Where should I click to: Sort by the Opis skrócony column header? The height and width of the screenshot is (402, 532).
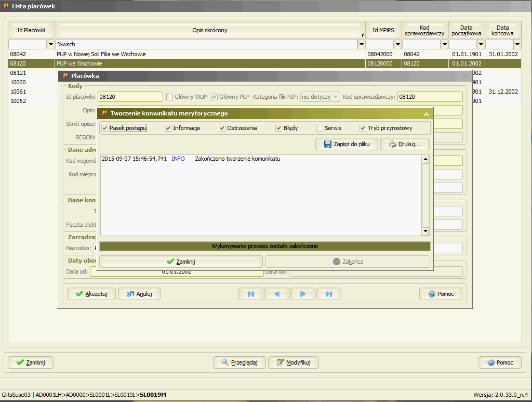coord(210,30)
